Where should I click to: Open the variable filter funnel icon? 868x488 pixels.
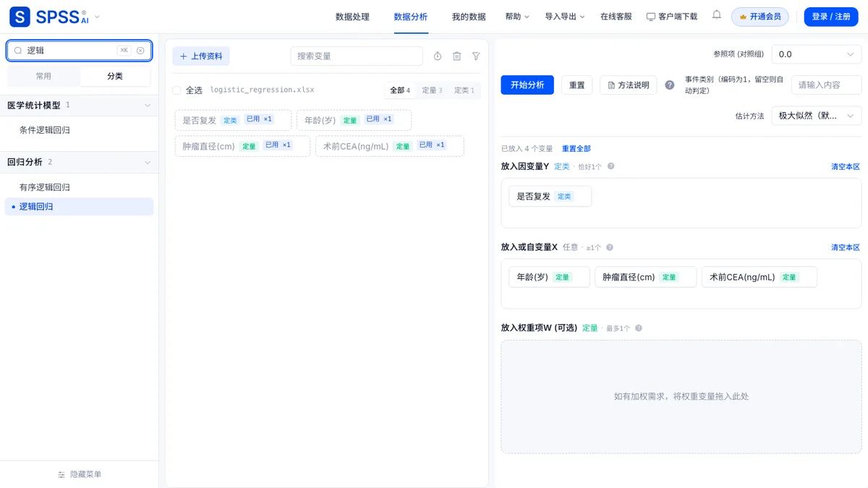click(x=476, y=56)
